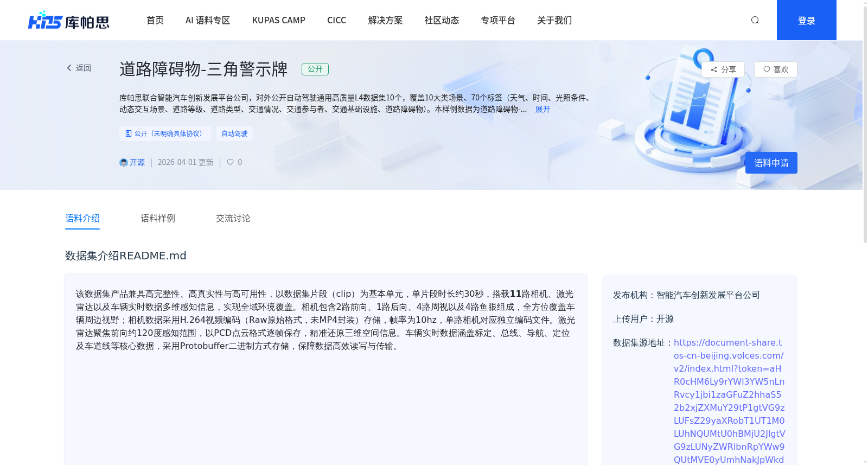Click the 喜欢 like button

point(776,69)
